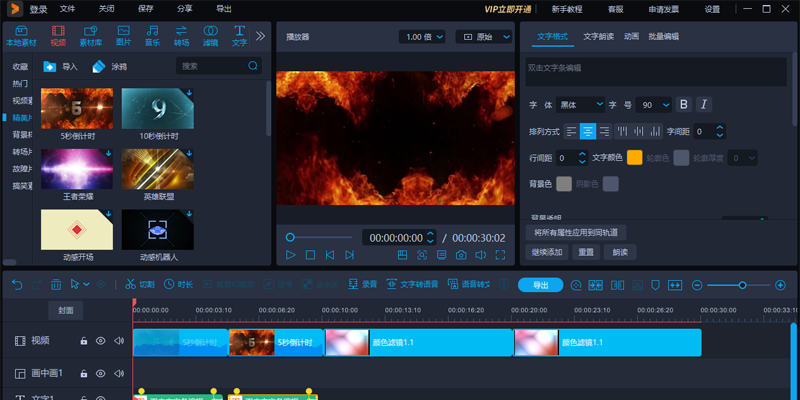Switch to the 动画 animation tab
Viewport: 800px width, 400px height.
631,36
